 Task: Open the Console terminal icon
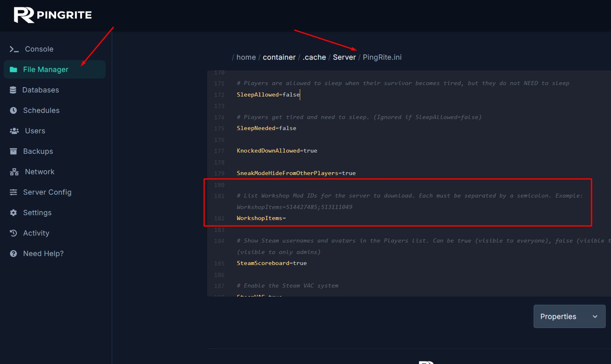coord(14,49)
